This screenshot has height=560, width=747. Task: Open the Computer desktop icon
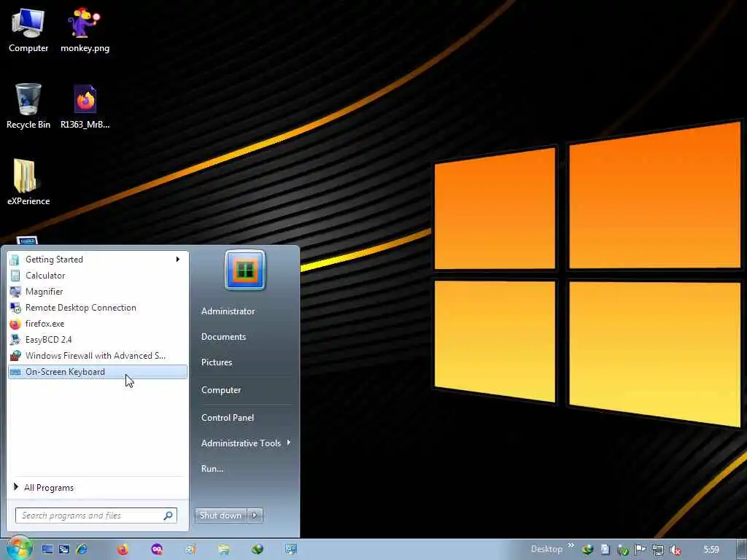pos(28,29)
